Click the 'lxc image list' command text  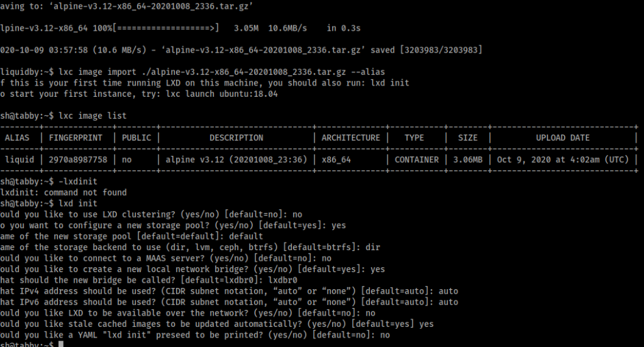(92, 116)
